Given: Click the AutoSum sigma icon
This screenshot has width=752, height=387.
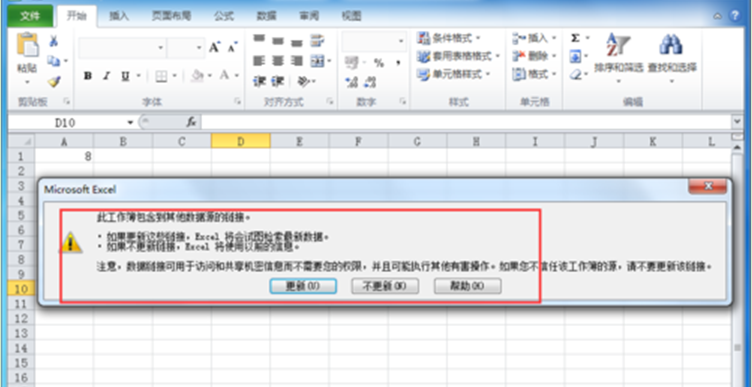Looking at the screenshot, I should [576, 38].
